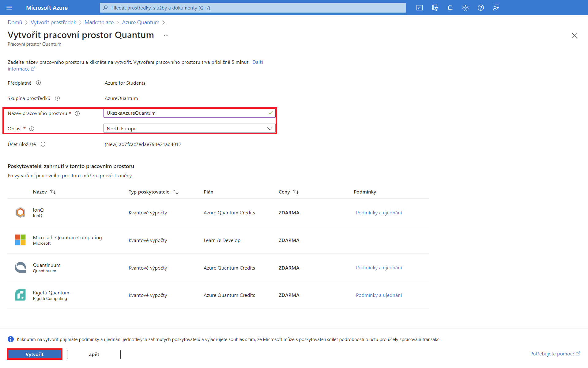The height and width of the screenshot is (368, 588).
Task: Sort by Typ poskytovatele column
Action: tap(175, 192)
